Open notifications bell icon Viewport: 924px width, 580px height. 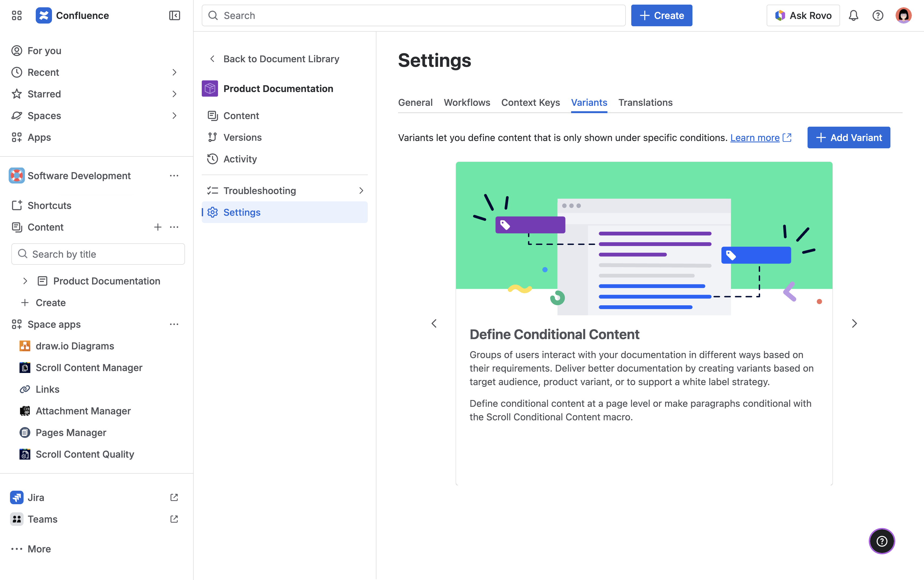(x=853, y=15)
